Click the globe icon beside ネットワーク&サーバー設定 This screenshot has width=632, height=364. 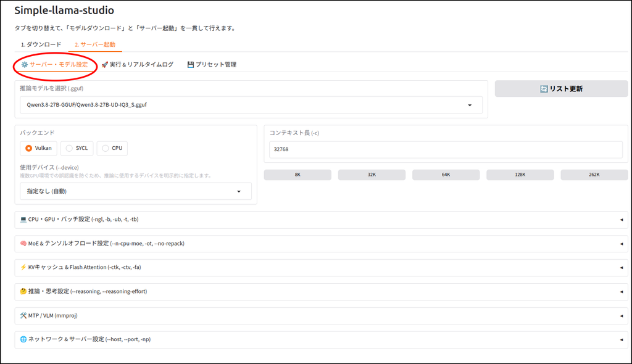(23, 339)
